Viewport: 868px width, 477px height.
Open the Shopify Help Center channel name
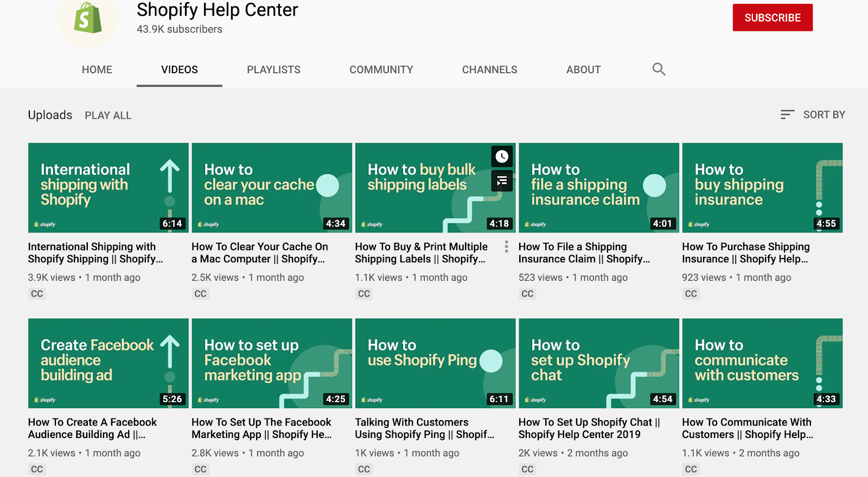[x=218, y=10]
